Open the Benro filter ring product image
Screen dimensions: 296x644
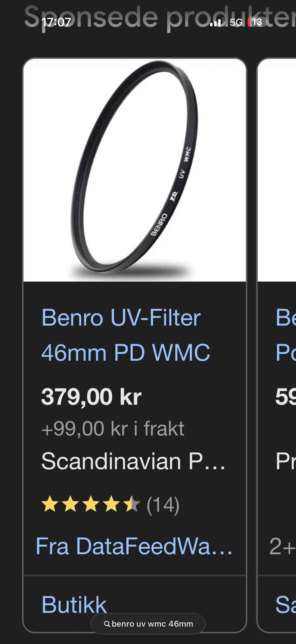click(135, 170)
